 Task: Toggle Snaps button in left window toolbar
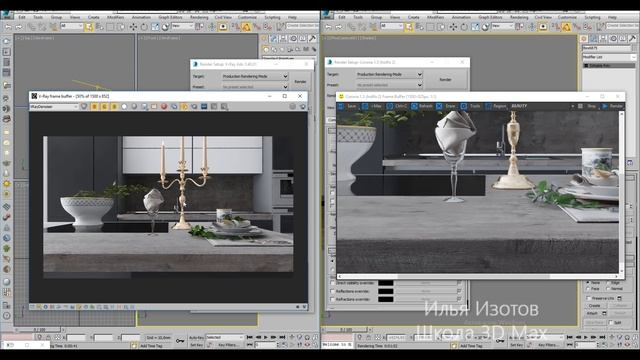tap(236, 27)
